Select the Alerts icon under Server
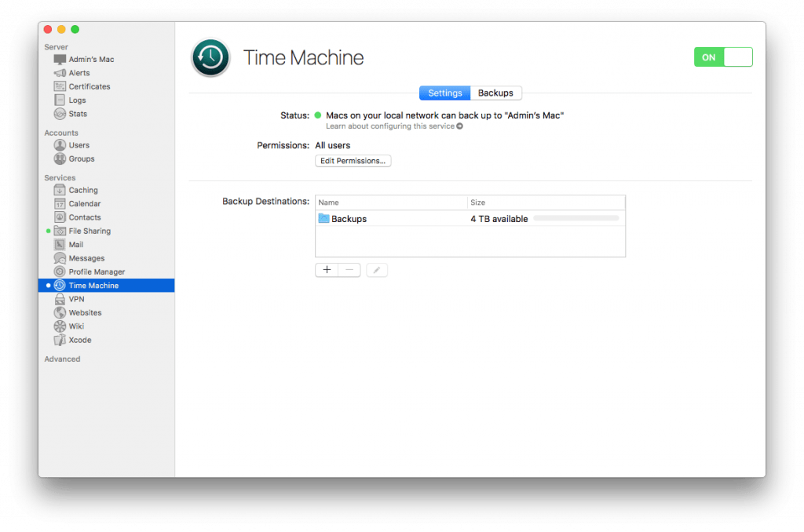This screenshot has width=804, height=532. (x=60, y=72)
